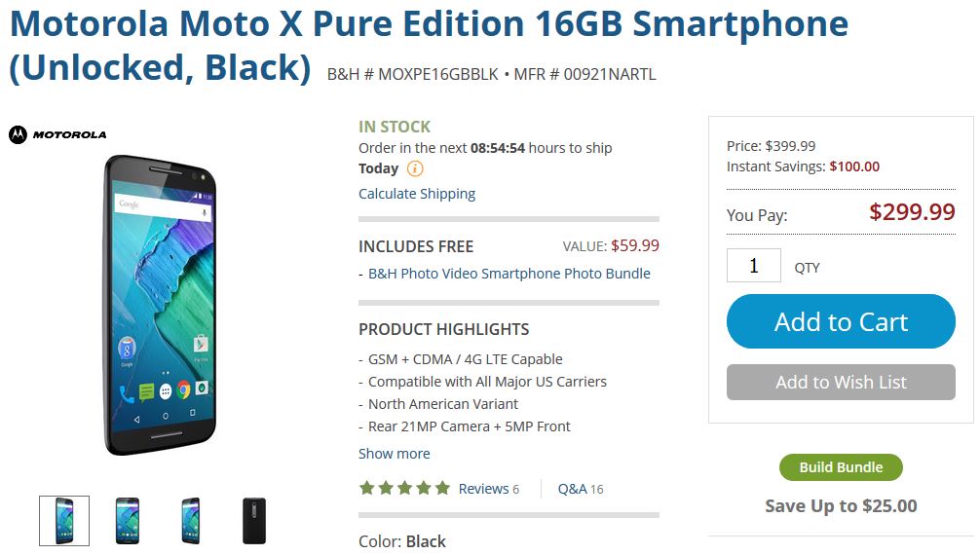Click the product title heading

click(429, 25)
